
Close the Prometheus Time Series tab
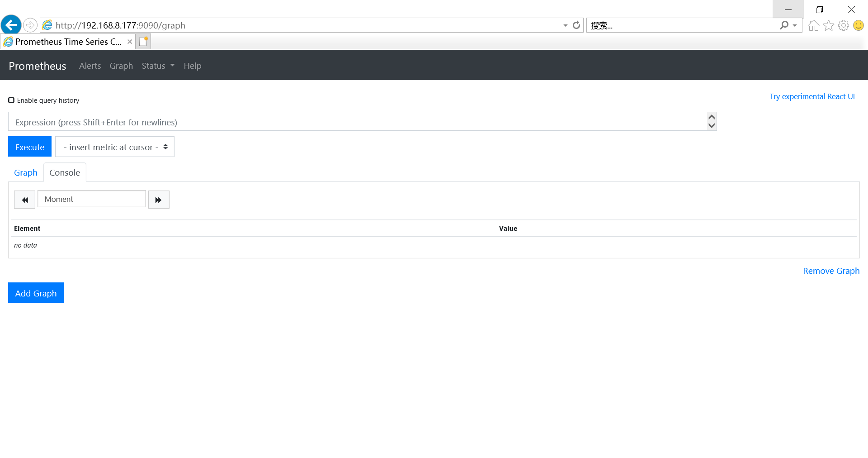click(x=130, y=42)
